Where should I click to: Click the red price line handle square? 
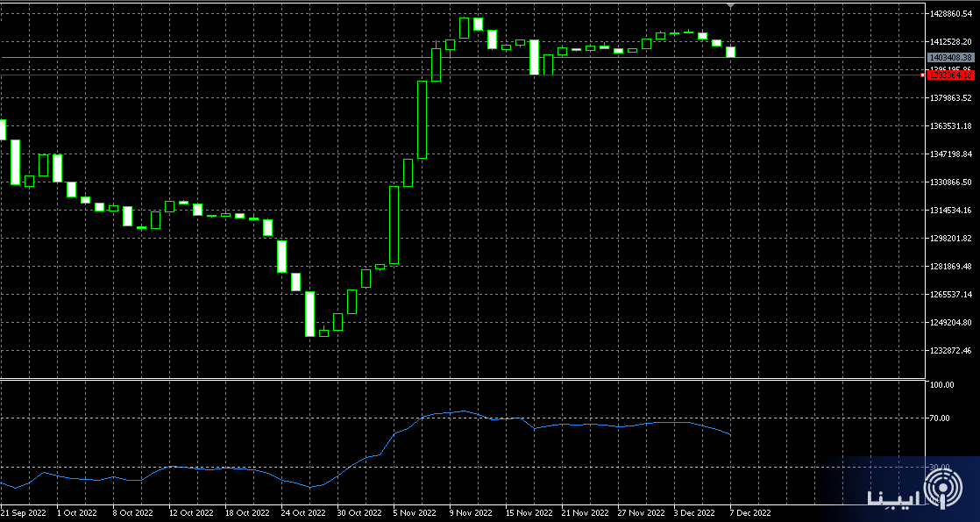[922, 75]
